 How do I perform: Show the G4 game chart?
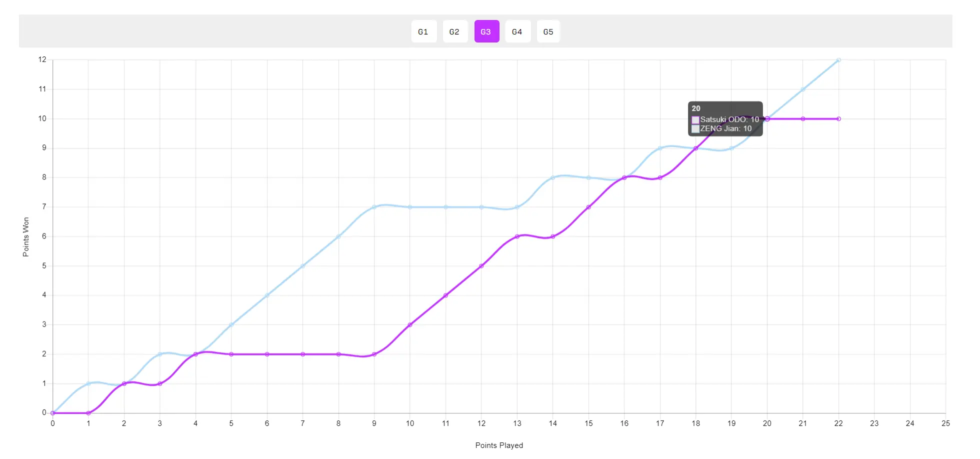coord(517,31)
